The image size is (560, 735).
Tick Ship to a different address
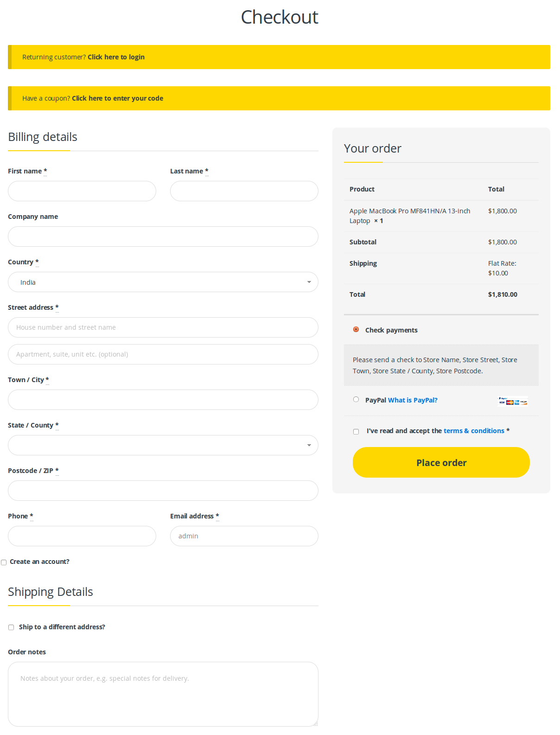11,627
